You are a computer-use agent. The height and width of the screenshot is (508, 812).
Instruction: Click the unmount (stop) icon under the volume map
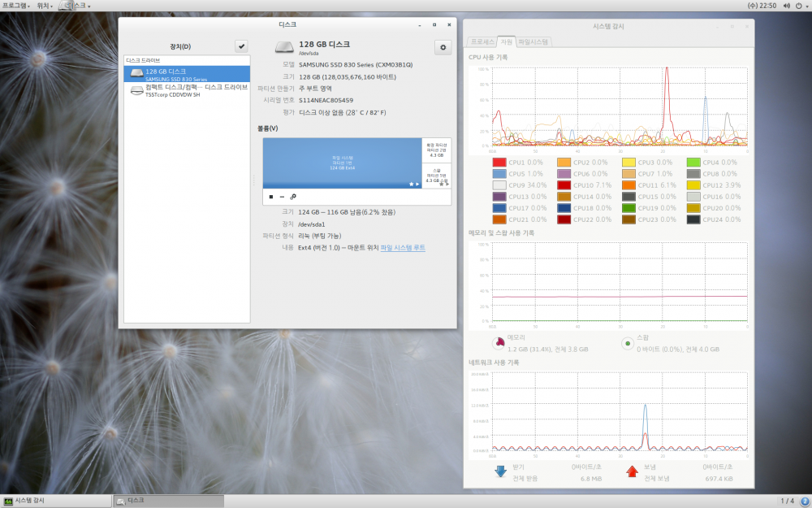271,197
